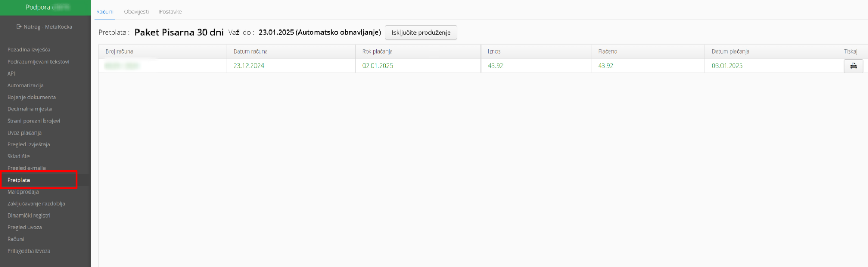Click due date 02.01.2025

pos(378,66)
